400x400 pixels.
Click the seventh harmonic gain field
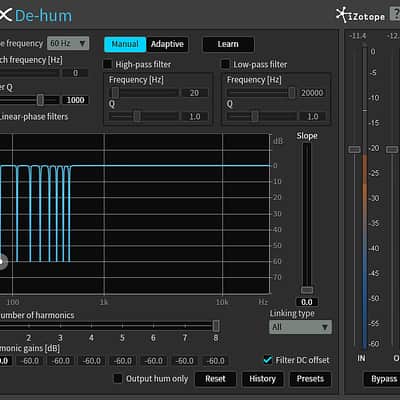185,361
